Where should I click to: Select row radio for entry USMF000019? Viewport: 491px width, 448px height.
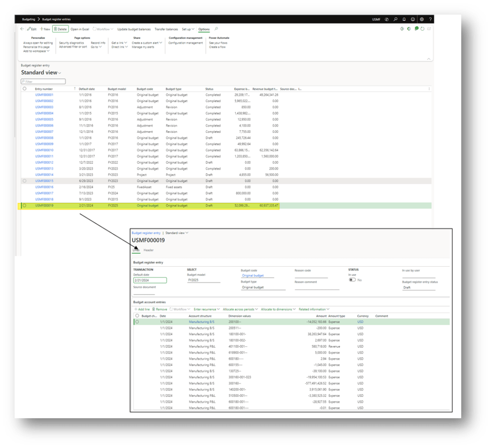(24, 205)
